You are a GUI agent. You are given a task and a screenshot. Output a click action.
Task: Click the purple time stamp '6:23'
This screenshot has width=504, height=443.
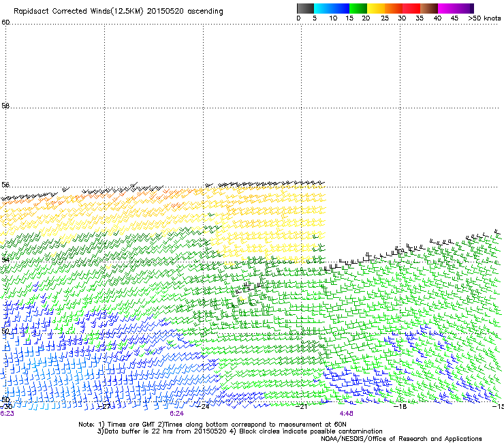7,414
